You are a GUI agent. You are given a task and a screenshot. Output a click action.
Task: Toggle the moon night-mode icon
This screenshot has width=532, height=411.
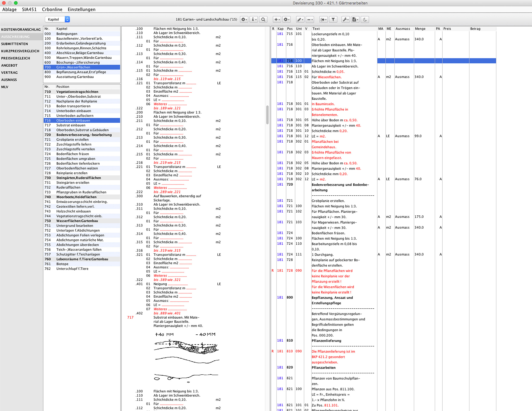pyautogui.click(x=365, y=20)
